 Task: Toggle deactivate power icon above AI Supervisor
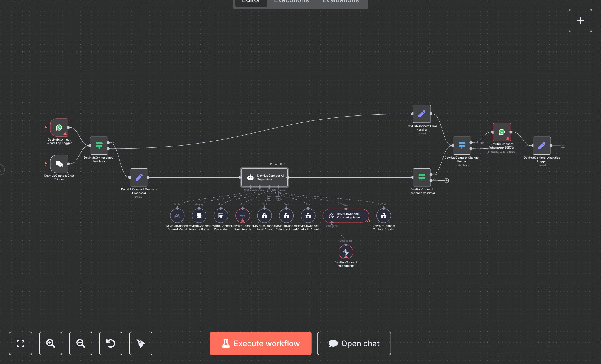click(276, 164)
